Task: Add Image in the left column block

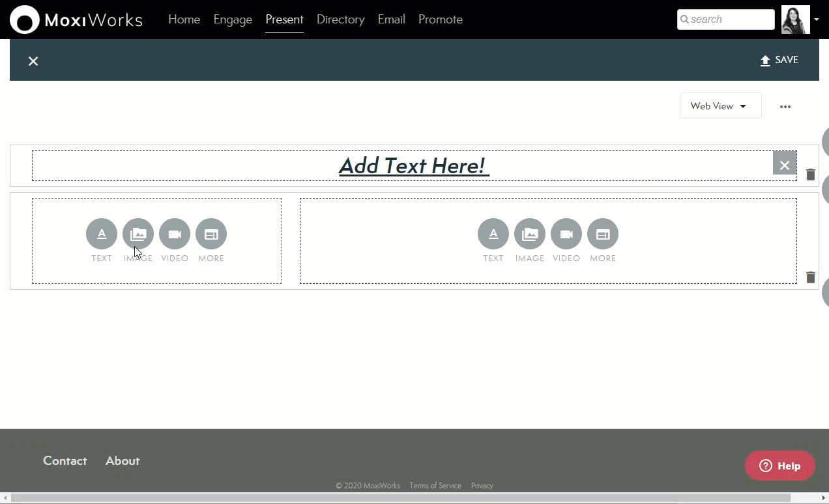Action: (138, 234)
